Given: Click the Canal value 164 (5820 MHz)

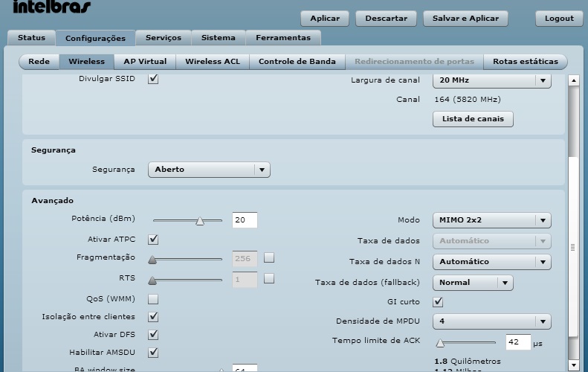Looking at the screenshot, I should click(468, 100).
